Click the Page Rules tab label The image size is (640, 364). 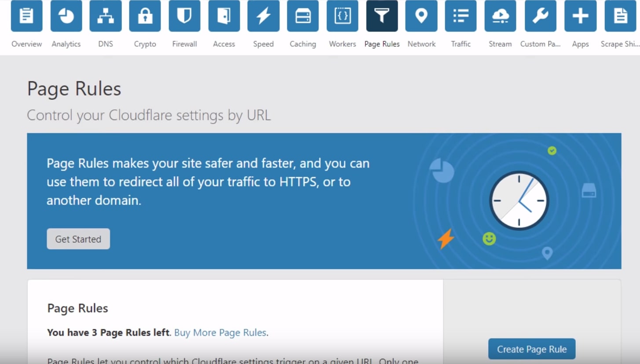382,44
